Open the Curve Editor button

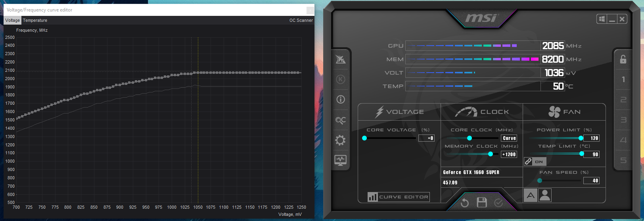[x=398, y=197]
